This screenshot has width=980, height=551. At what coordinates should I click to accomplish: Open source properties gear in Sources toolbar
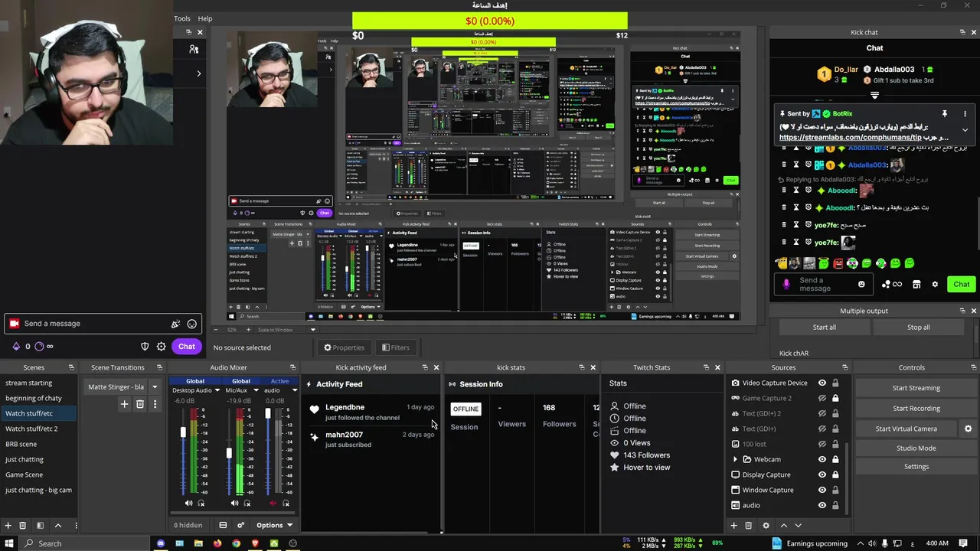[766, 526]
